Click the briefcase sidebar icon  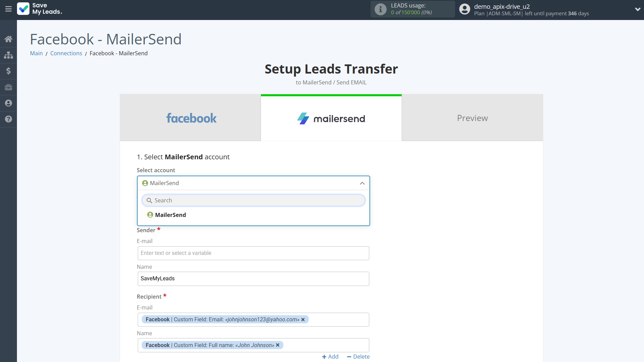click(8, 87)
